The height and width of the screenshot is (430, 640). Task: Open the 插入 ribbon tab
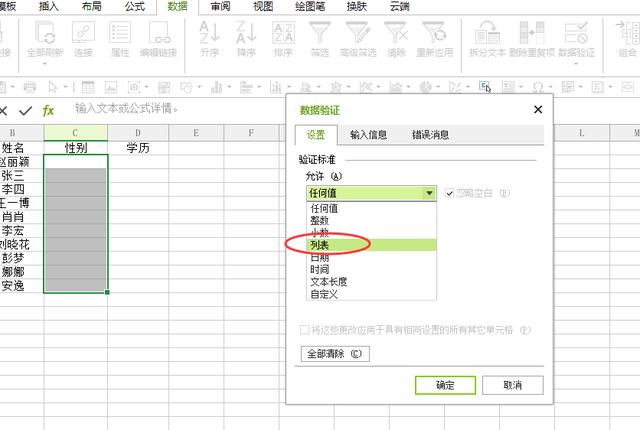[x=49, y=7]
